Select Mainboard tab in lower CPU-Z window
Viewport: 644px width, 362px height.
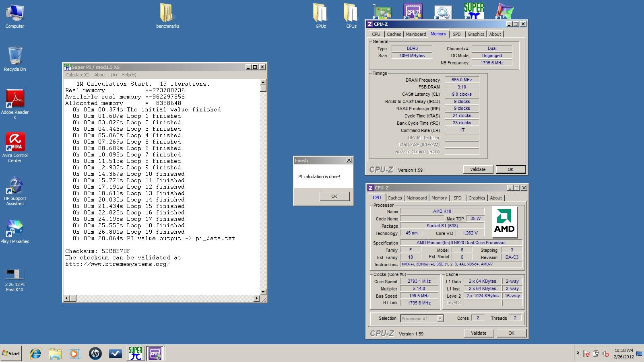click(x=416, y=198)
